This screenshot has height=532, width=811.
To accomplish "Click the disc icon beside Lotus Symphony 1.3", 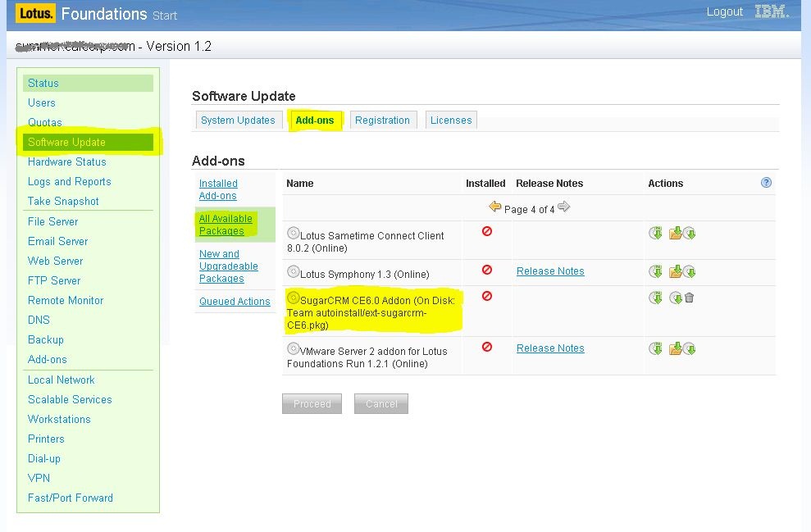I will (x=294, y=271).
